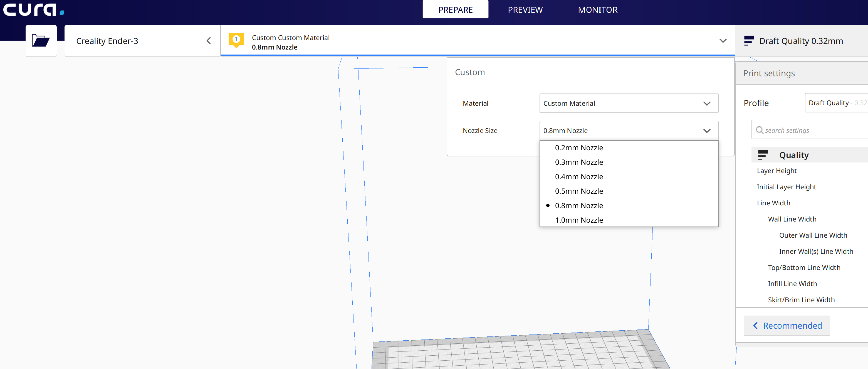Click the search settings input field
This screenshot has width=868, height=369.
[x=809, y=130]
